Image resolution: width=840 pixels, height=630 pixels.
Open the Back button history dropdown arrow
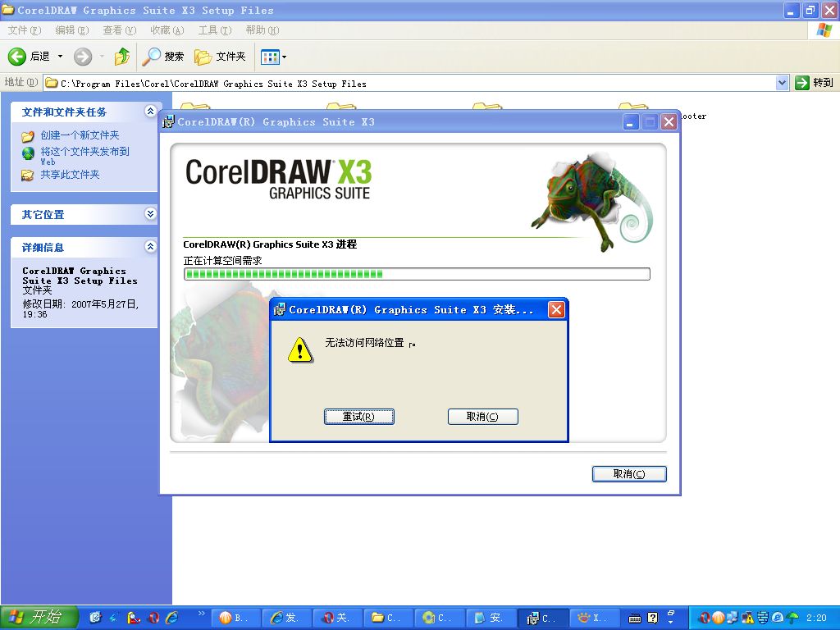coord(61,57)
